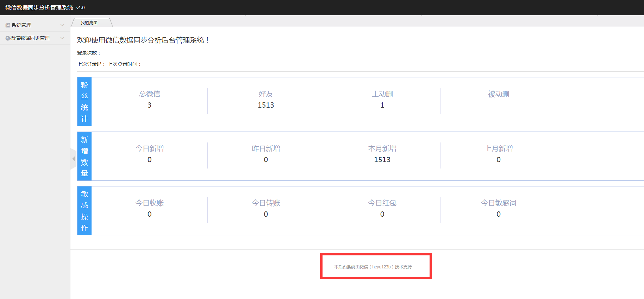The height and width of the screenshot is (299, 644).
Task: Select the 主动删 label
Action: click(x=382, y=94)
